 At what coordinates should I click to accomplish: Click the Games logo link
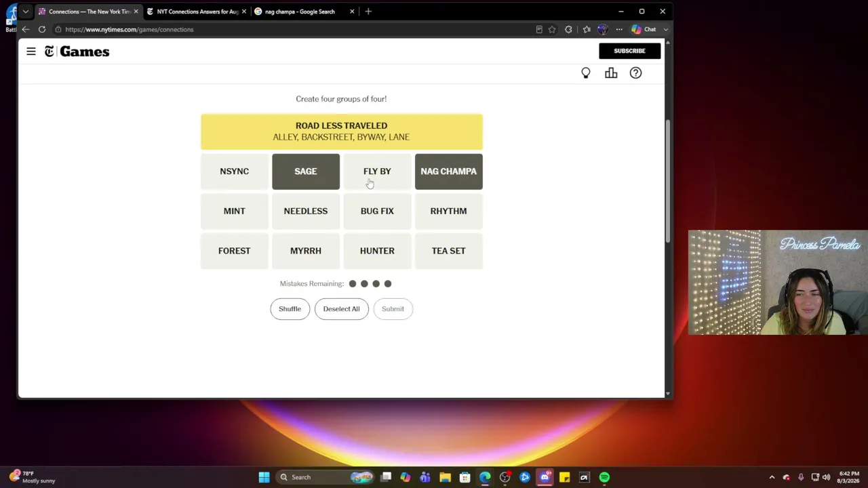[84, 52]
